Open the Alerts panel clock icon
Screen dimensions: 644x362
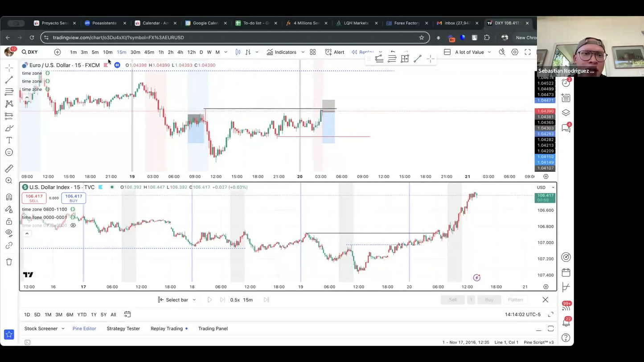566,83
